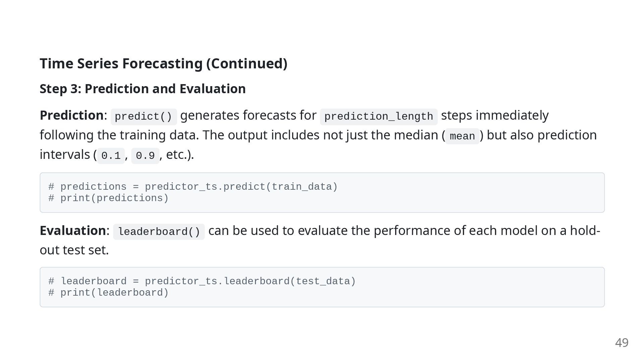Click the print(predictions) code line

pos(108,198)
